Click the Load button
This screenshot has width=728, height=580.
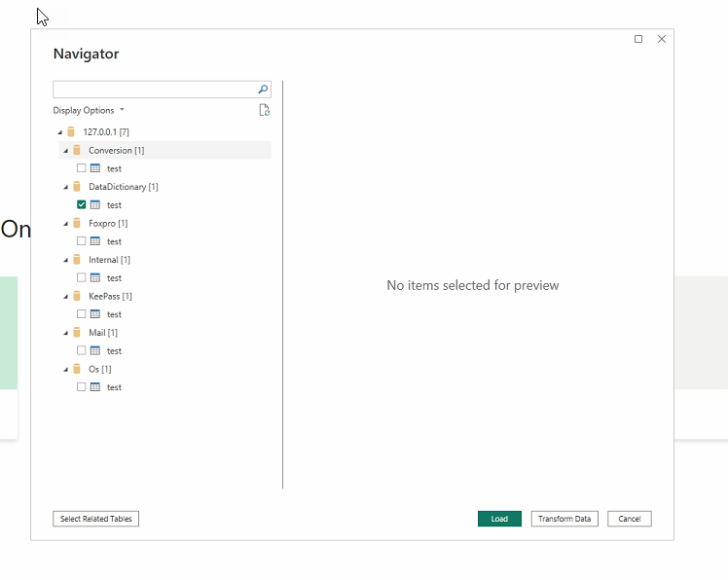pyautogui.click(x=499, y=519)
